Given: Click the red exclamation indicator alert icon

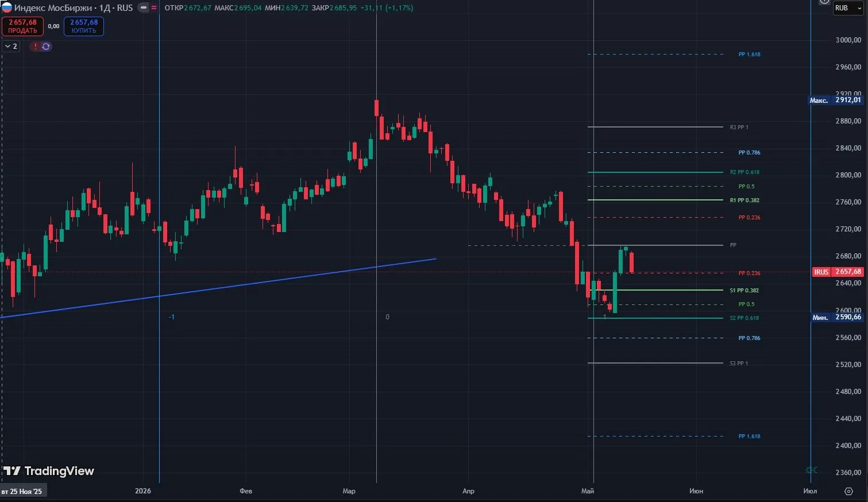Looking at the screenshot, I should (35, 47).
